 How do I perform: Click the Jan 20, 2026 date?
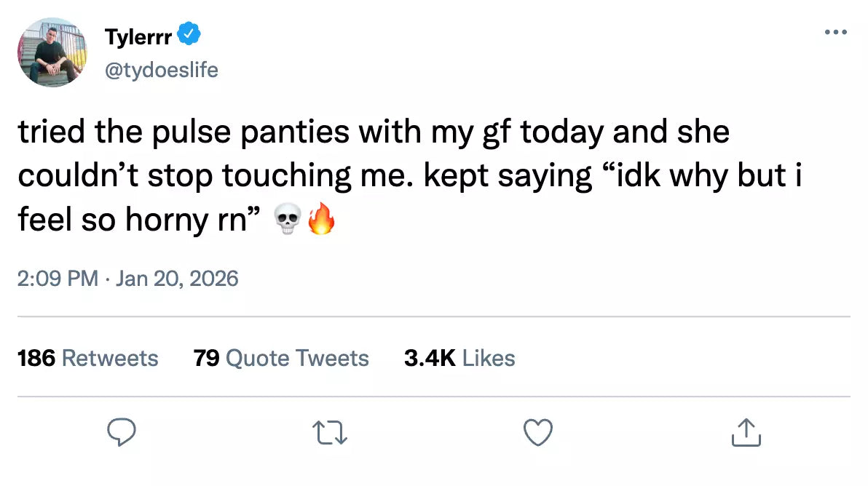point(177,278)
